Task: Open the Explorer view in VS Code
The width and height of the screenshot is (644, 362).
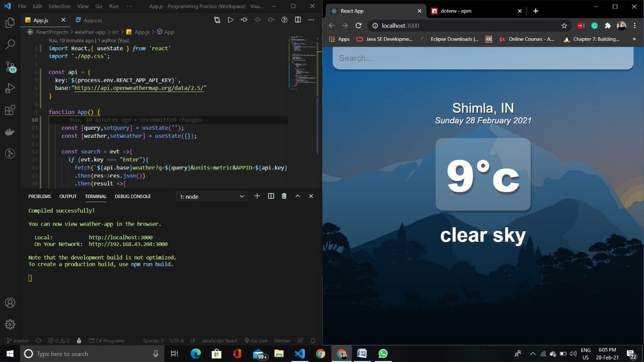Action: 10,23
